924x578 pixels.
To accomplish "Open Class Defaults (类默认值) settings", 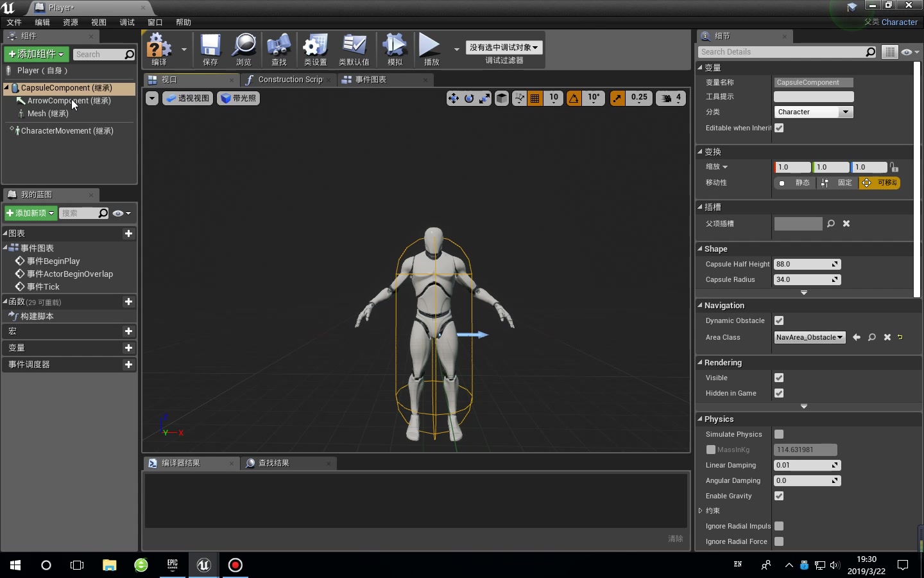I will click(x=354, y=49).
